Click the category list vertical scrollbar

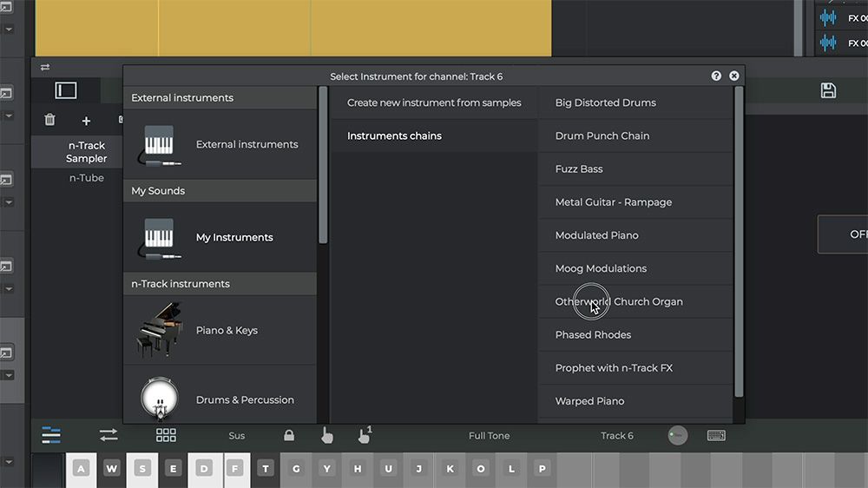point(323,165)
